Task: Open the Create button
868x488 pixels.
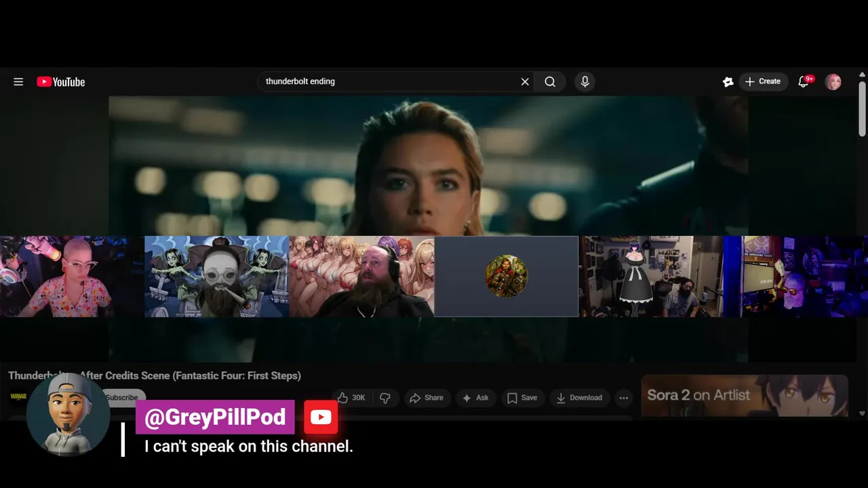Action: pos(763,81)
